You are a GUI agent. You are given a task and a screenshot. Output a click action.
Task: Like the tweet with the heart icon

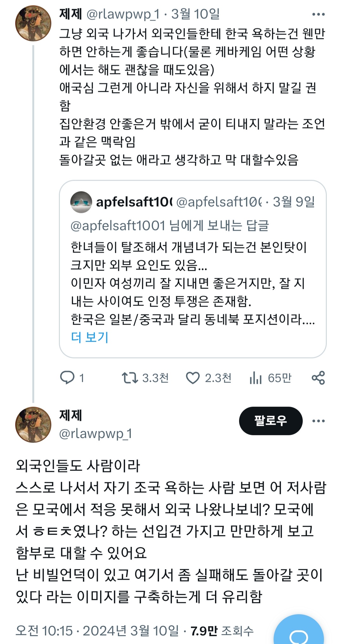pyautogui.click(x=193, y=378)
